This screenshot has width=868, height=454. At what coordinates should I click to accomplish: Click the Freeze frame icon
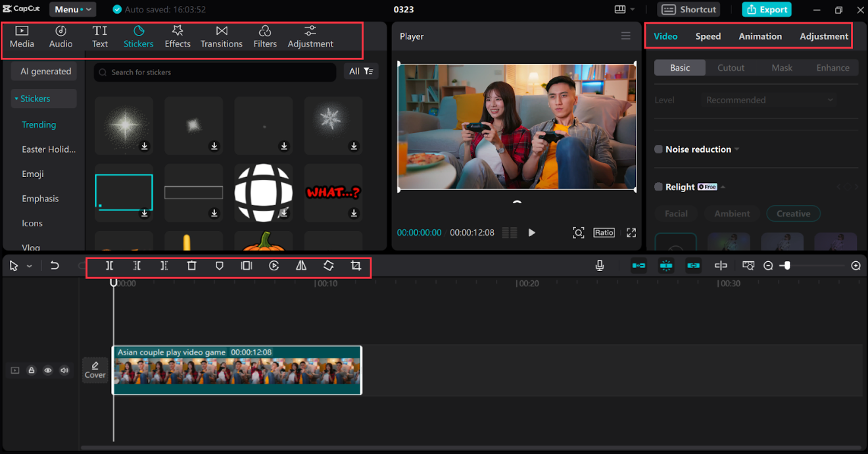point(247,266)
